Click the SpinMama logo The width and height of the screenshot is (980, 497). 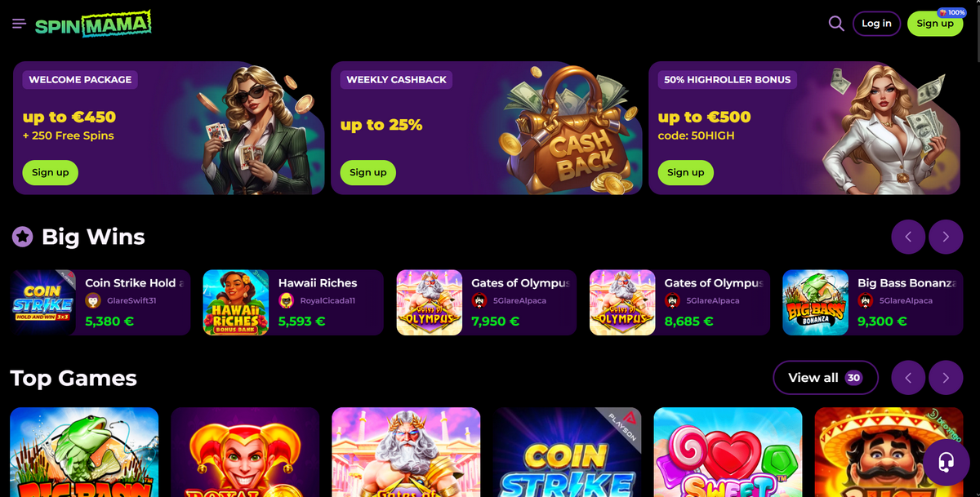93,24
